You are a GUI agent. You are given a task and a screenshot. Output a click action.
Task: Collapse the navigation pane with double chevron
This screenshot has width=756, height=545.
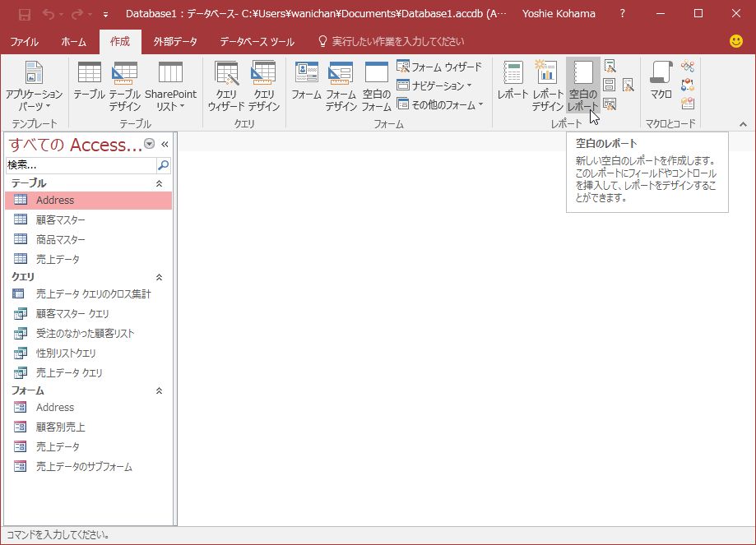(x=165, y=144)
